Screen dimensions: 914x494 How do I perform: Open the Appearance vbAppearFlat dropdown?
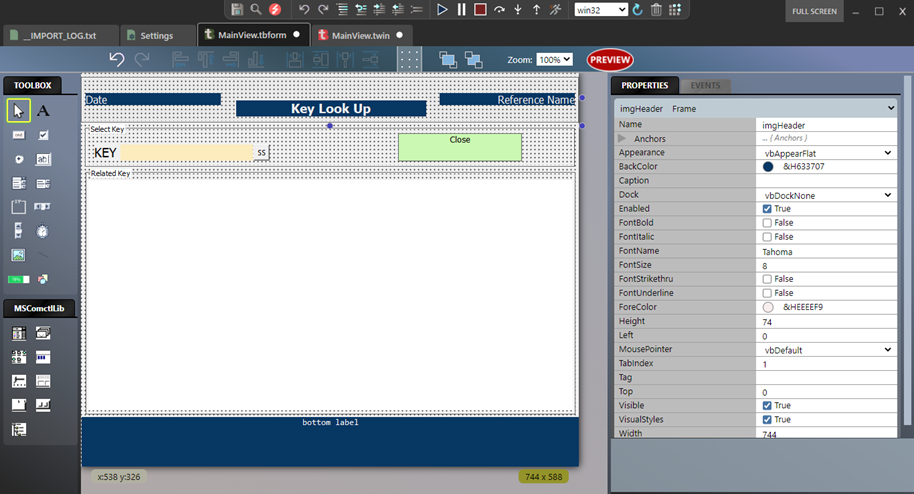pos(827,153)
